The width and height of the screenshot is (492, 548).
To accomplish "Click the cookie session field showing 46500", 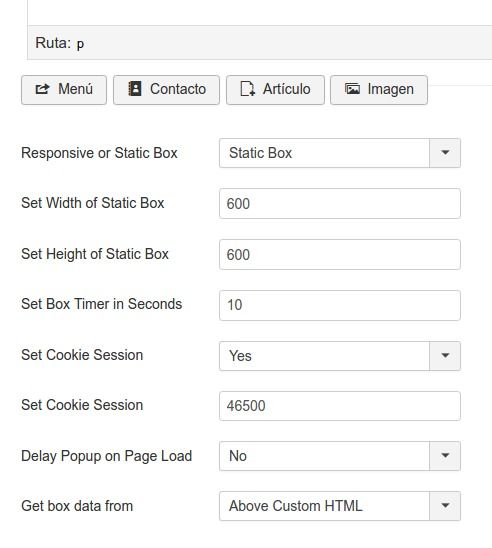I will click(340, 406).
